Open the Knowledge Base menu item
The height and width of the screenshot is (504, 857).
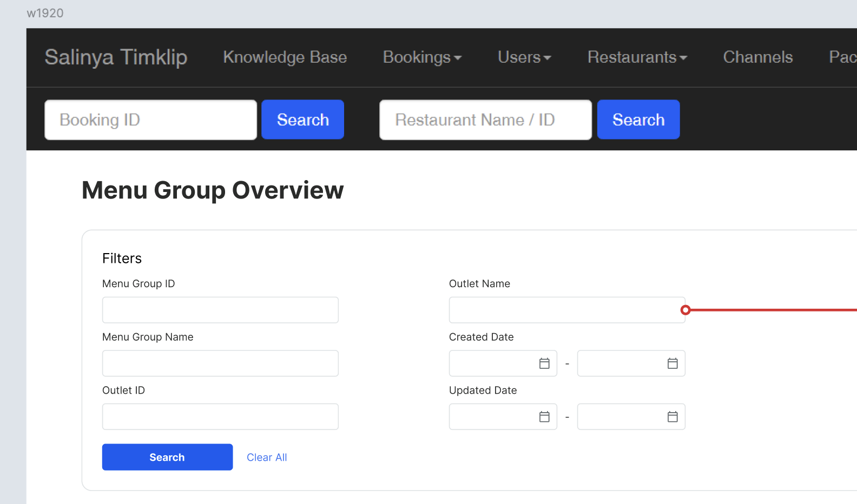tap(285, 57)
